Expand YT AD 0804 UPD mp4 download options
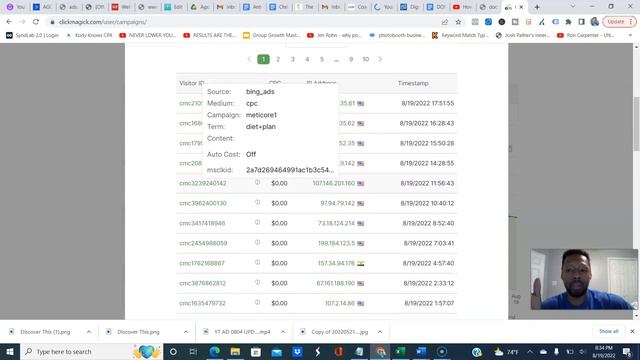 tap(283, 332)
